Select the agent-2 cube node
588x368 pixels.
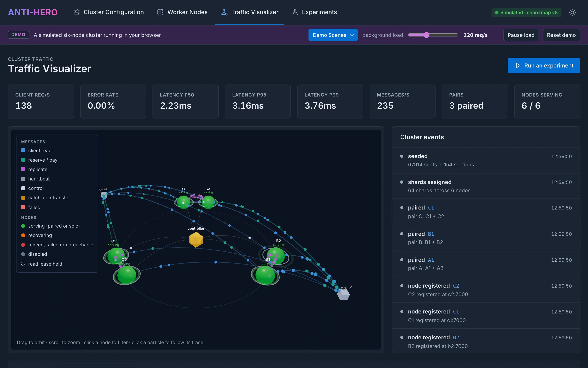(x=104, y=195)
